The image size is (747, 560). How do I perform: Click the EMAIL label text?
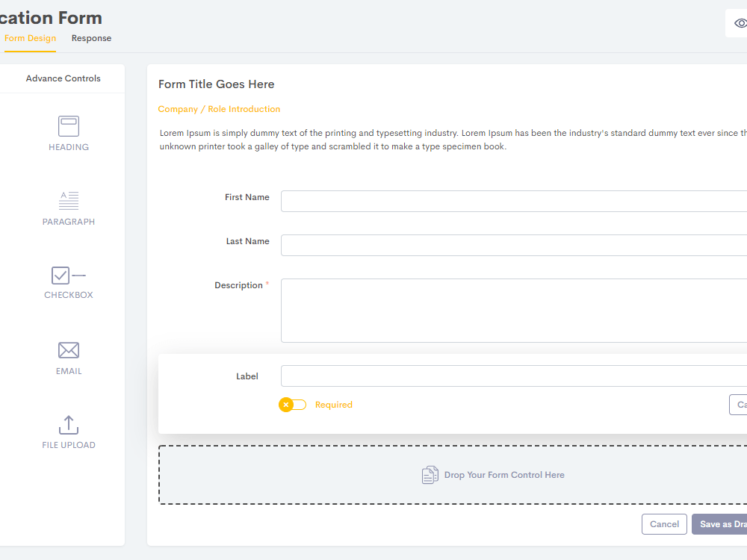(69, 371)
